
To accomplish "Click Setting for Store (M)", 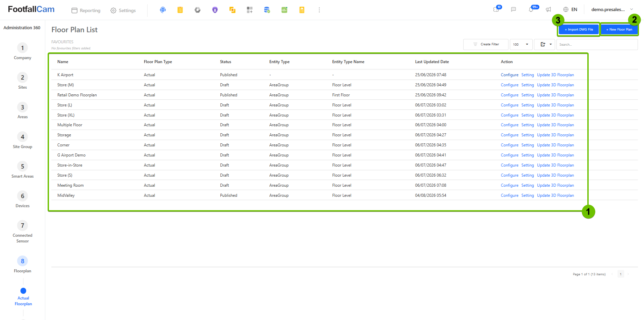I will pyautogui.click(x=528, y=85).
